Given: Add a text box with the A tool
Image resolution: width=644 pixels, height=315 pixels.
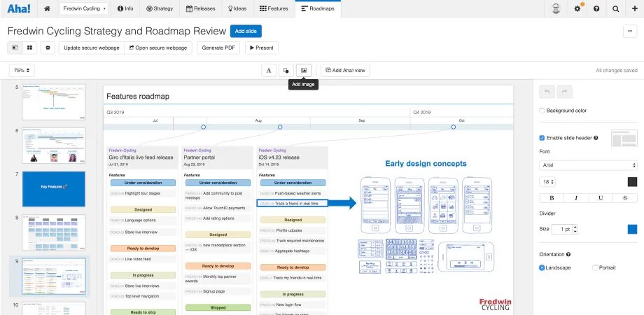Looking at the screenshot, I should (x=269, y=70).
